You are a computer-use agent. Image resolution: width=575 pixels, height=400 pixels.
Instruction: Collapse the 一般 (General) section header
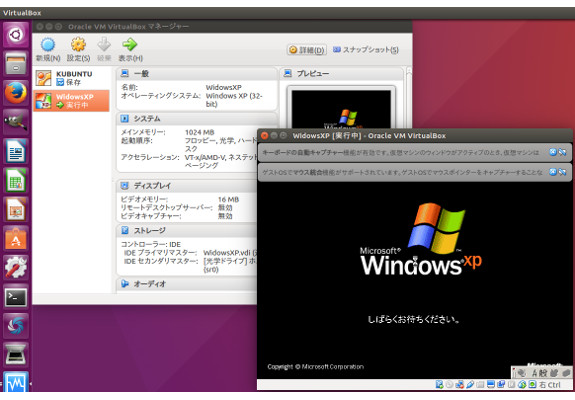click(197, 74)
